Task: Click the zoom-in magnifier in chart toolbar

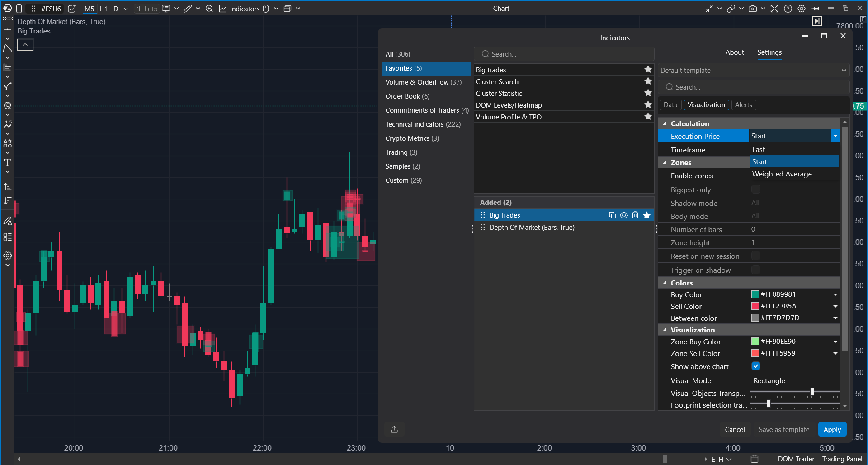Action: pos(209,9)
